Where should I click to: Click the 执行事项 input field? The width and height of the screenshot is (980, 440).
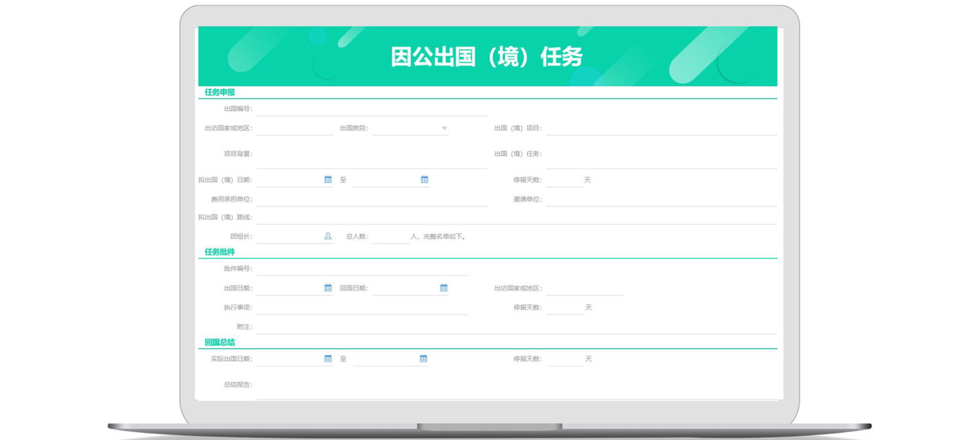(362, 307)
